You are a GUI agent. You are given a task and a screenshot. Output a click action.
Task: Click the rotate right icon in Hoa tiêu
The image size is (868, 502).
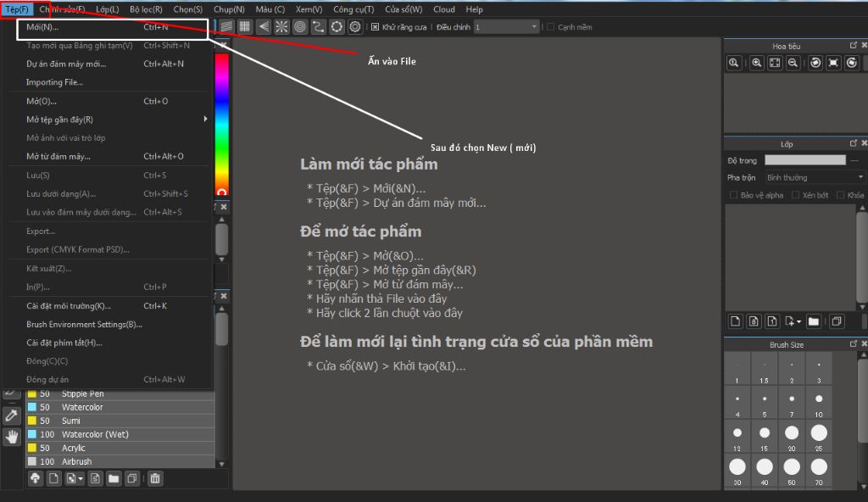(852, 63)
